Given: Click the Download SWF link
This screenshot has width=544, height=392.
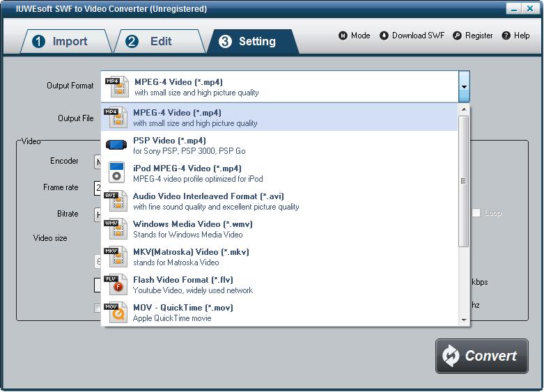Looking at the screenshot, I should [412, 36].
